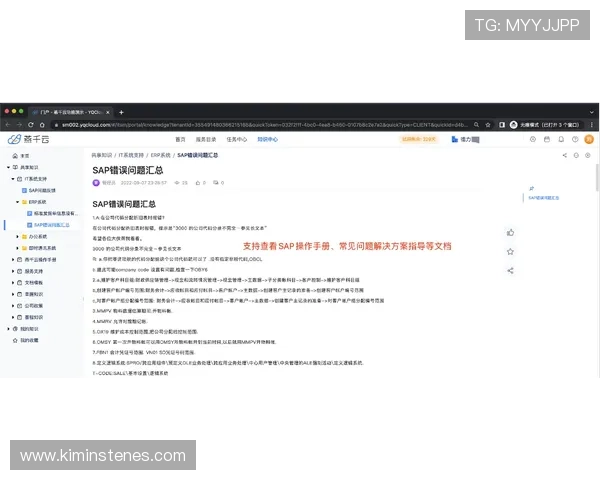Open 知识中心 in top navigation
The height and width of the screenshot is (480, 600).
pyautogui.click(x=267, y=139)
